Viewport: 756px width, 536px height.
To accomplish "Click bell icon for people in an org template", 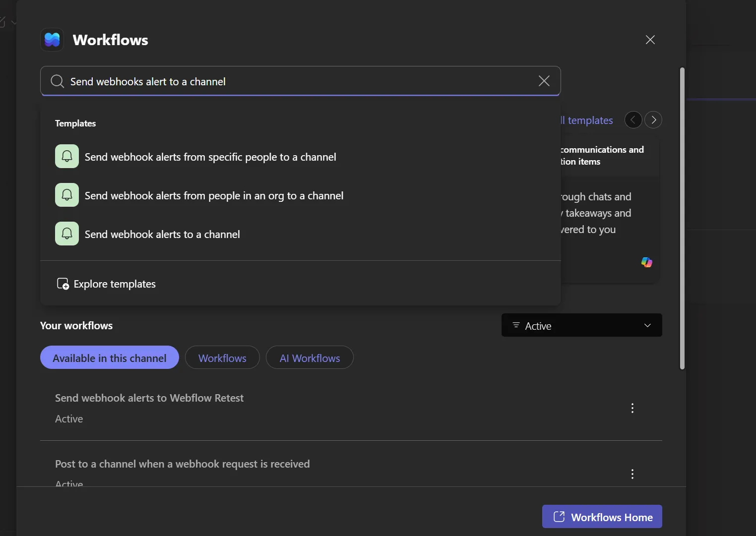I will (67, 195).
